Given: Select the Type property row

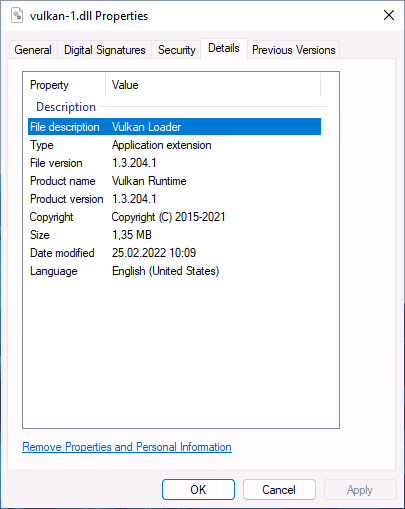Looking at the screenshot, I should click(174, 145).
